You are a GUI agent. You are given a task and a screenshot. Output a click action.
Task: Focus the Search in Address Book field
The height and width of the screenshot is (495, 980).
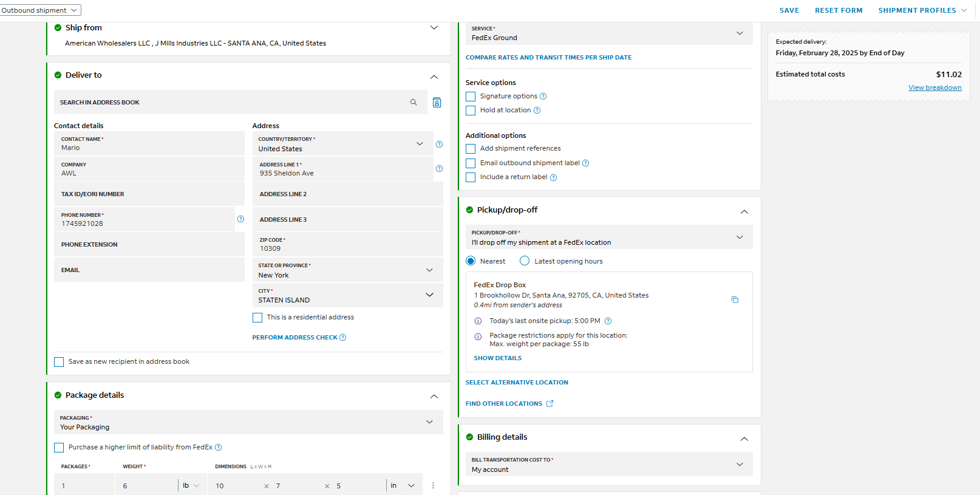240,103
